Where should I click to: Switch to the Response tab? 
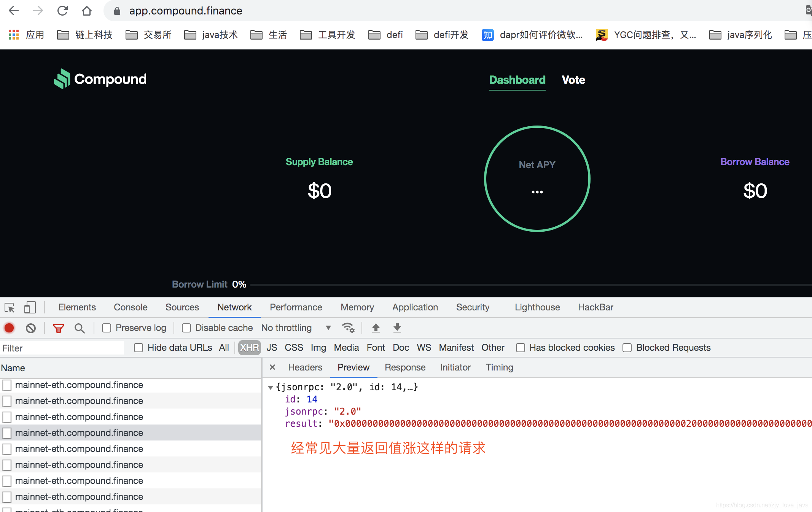click(x=405, y=367)
